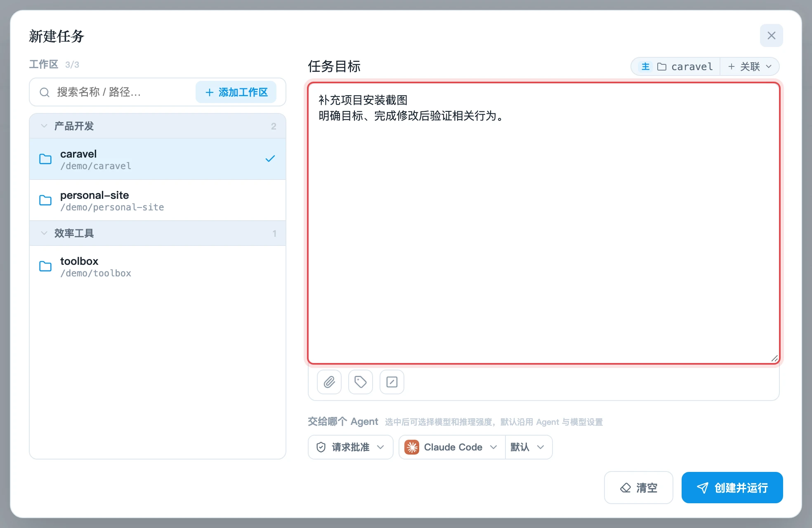812x528 pixels.
Task: Open the 默认 model dropdown
Action: point(529,447)
